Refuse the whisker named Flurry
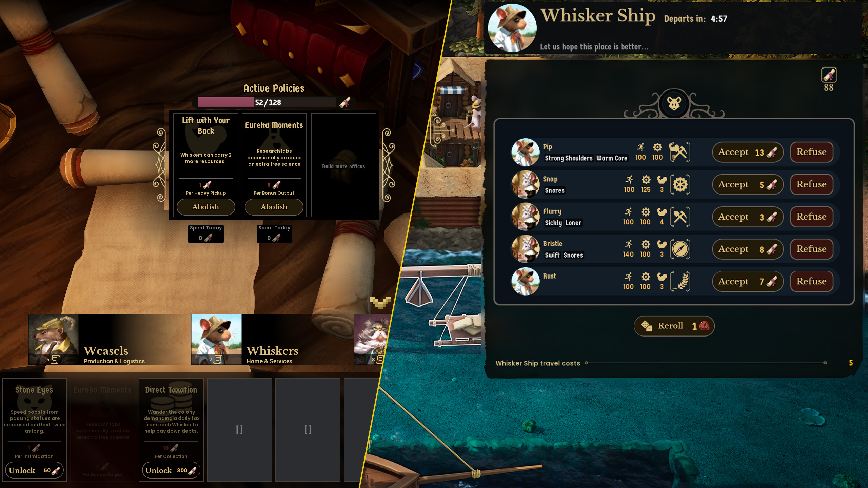The width and height of the screenshot is (868, 488). [811, 217]
